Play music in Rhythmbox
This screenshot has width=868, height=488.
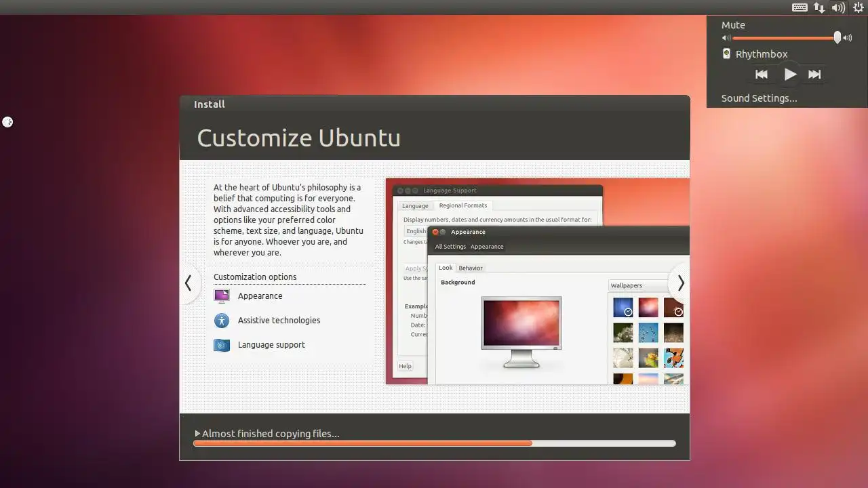[790, 75]
